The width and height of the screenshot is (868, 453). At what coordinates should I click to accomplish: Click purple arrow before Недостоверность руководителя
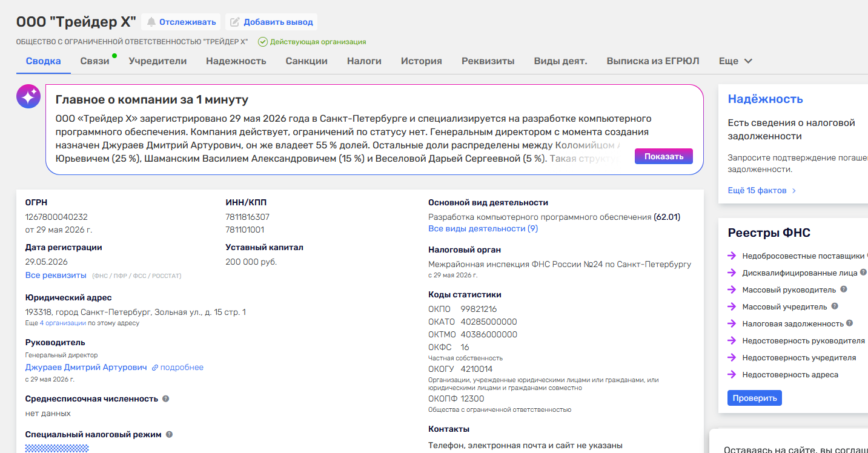pyautogui.click(x=732, y=340)
